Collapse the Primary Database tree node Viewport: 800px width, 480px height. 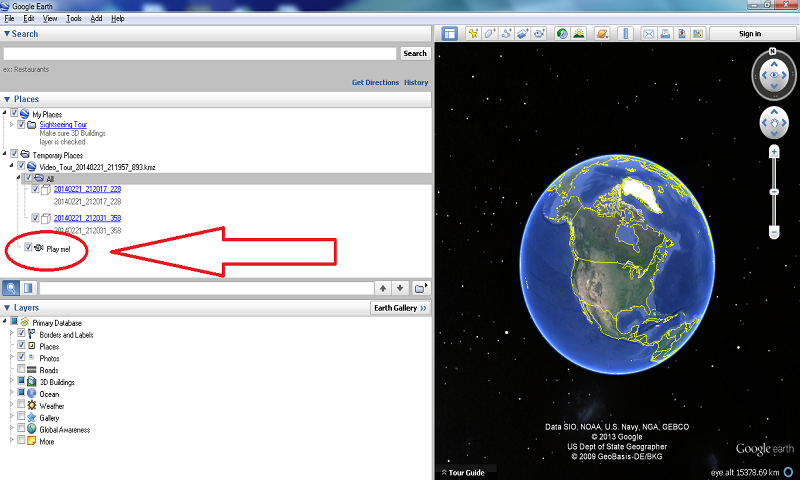point(5,321)
